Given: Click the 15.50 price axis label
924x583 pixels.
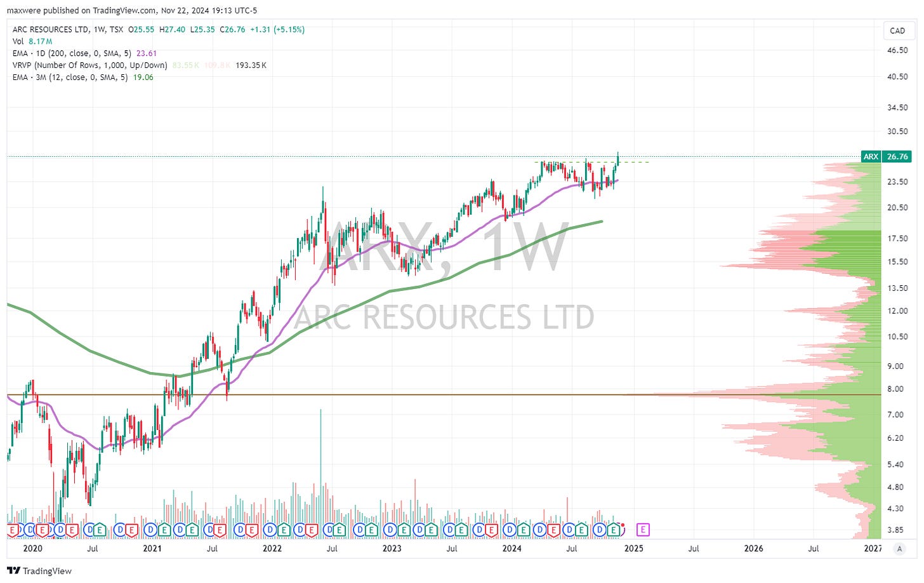Looking at the screenshot, I should click(x=897, y=262).
